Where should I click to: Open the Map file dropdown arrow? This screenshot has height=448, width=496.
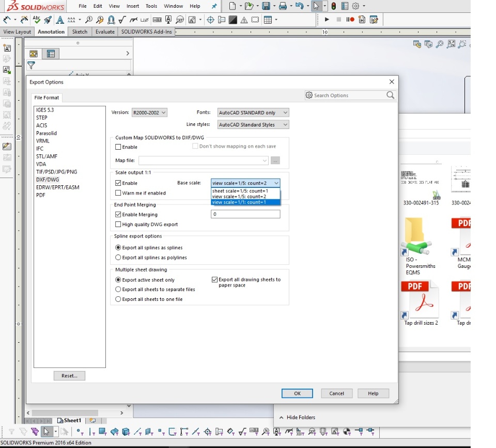point(265,161)
